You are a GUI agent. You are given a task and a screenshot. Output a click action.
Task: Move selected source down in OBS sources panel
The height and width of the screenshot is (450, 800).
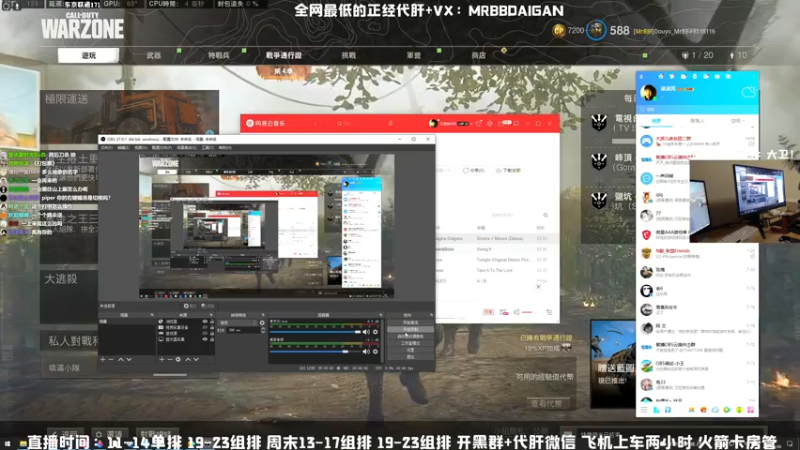coord(196,360)
